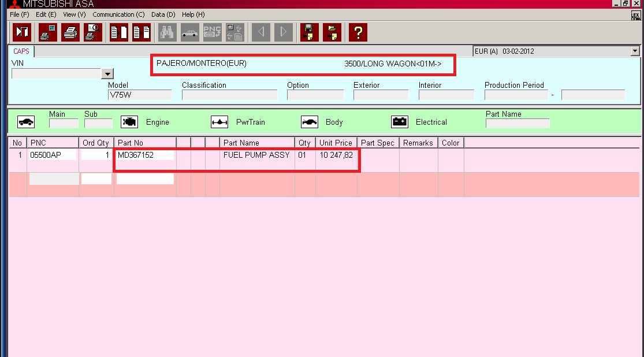The height and width of the screenshot is (357, 644).
Task: Open help with question mark icon
Action: 358,32
